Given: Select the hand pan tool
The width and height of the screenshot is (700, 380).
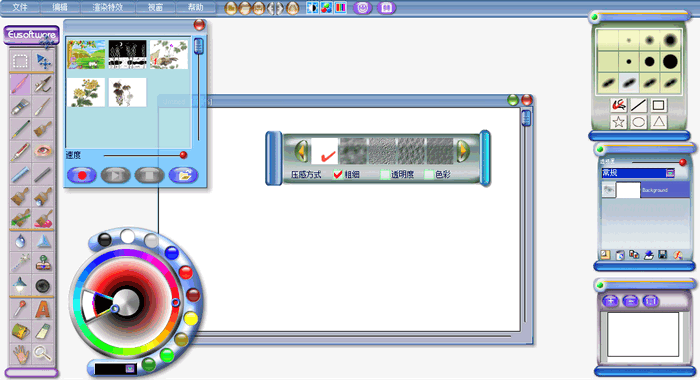Looking at the screenshot, I should pyautogui.click(x=21, y=354).
